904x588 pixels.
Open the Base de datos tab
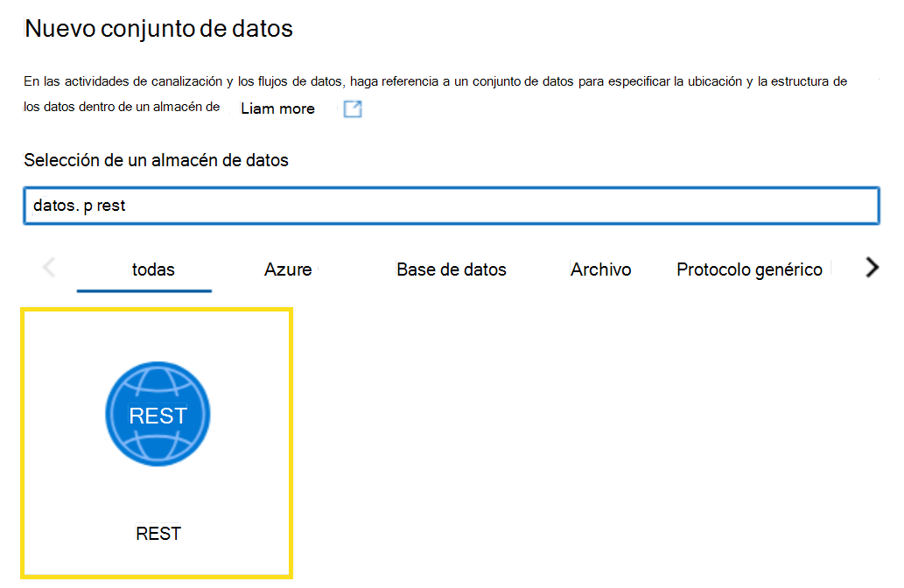point(452,269)
